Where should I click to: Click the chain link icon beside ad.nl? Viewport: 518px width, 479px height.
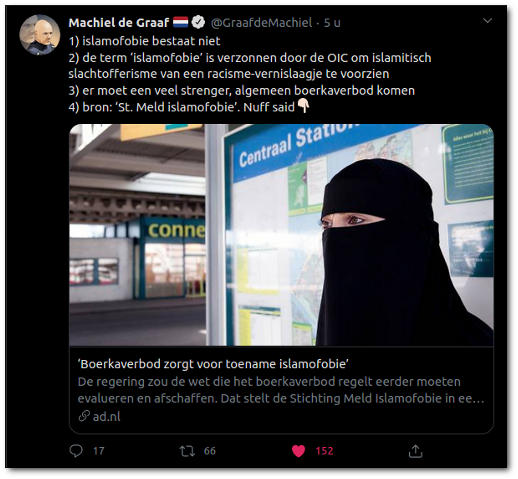point(84,416)
